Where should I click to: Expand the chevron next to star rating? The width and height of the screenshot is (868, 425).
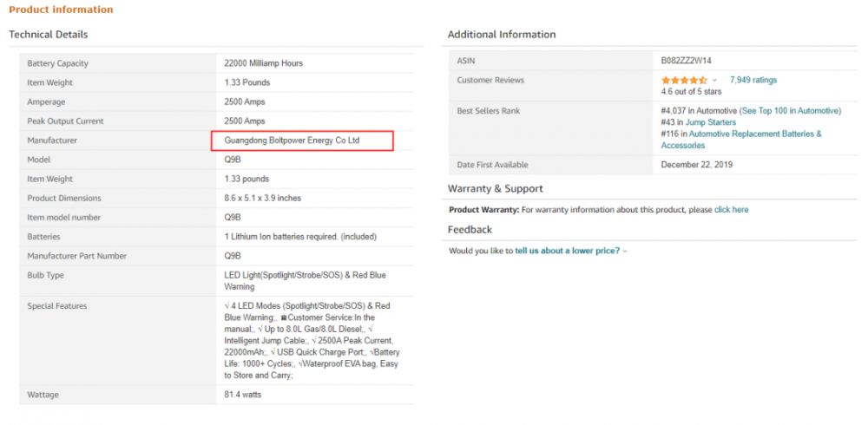pyautogui.click(x=714, y=80)
